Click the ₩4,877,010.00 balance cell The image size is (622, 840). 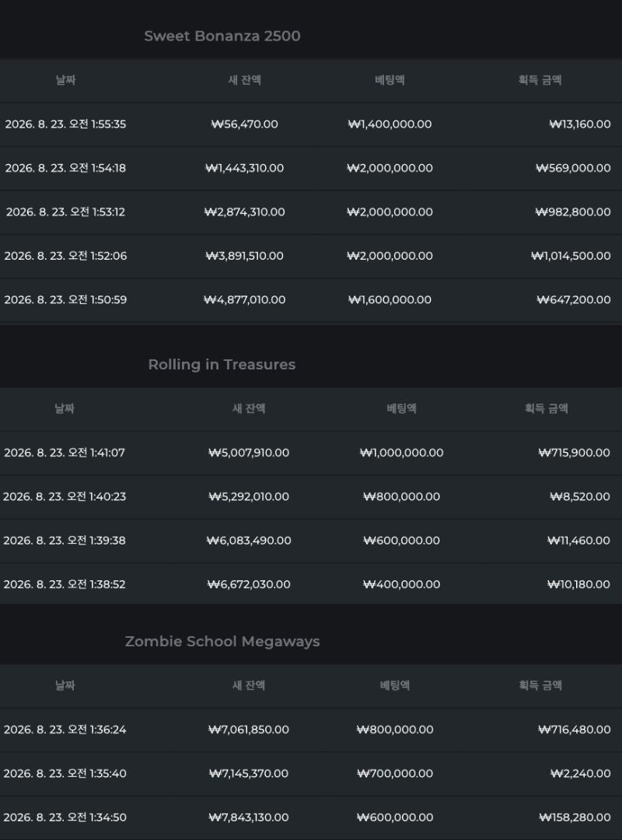click(x=245, y=300)
